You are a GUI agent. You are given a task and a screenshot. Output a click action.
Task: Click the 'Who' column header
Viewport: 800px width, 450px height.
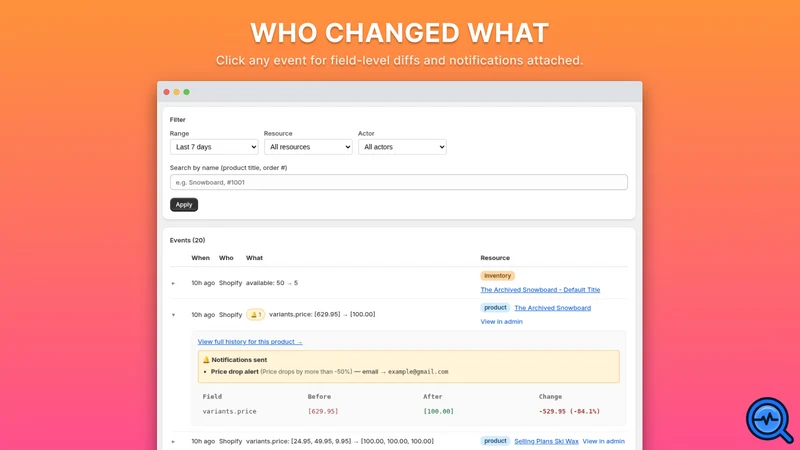point(226,258)
